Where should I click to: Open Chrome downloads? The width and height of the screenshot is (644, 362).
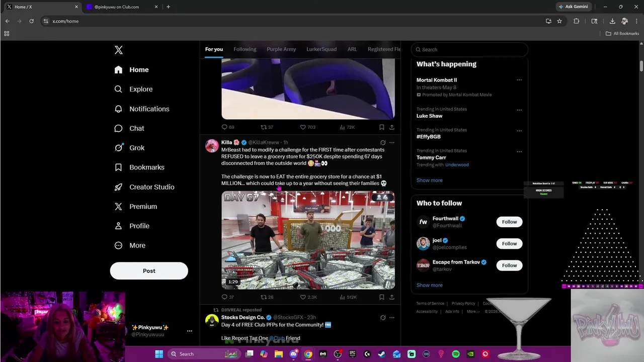click(612, 21)
